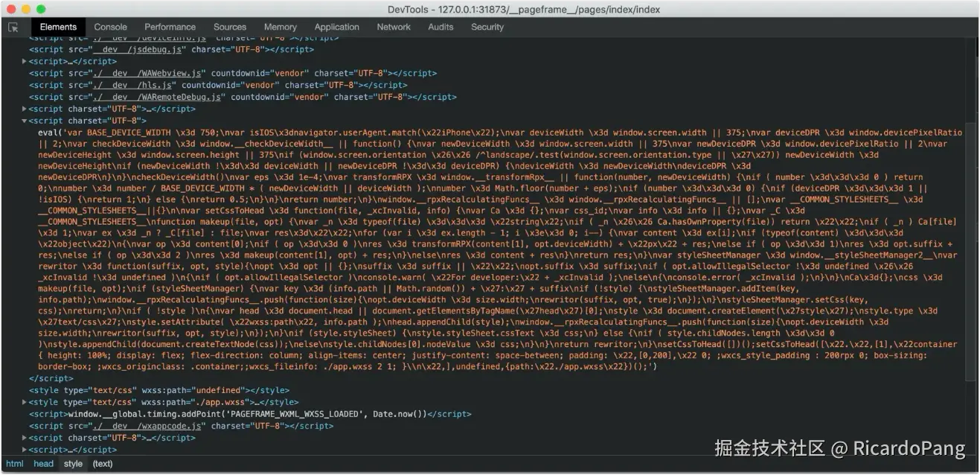The image size is (980, 475).
Task: Switch to the Elements tab
Action: [58, 27]
